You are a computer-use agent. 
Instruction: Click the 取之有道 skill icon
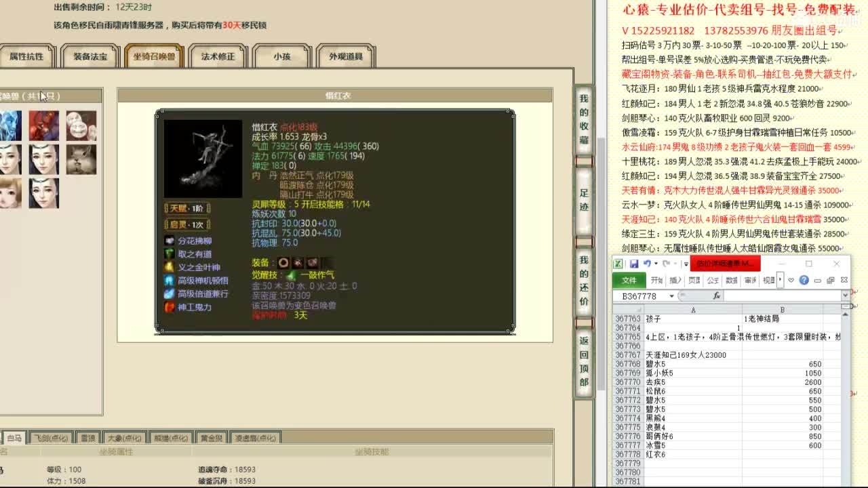pyautogui.click(x=168, y=253)
